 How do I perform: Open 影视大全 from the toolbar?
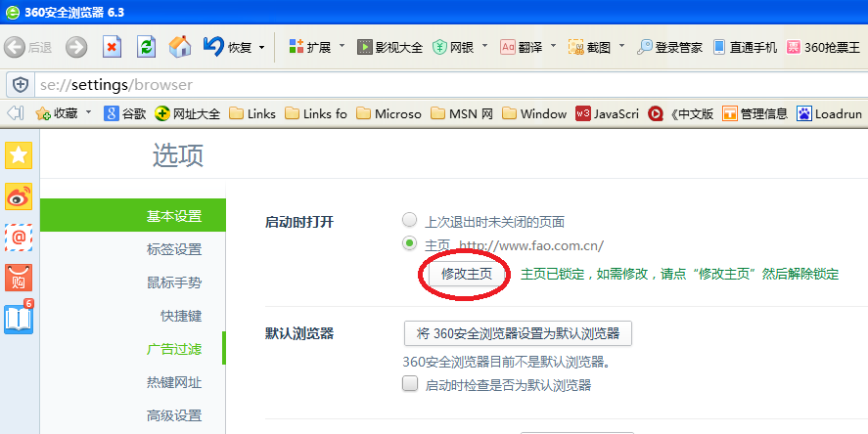point(389,48)
